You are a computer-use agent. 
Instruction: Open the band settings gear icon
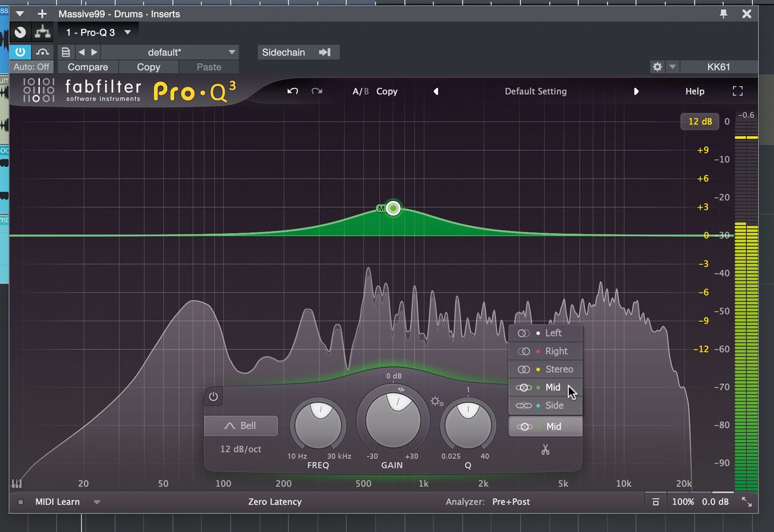tap(437, 400)
